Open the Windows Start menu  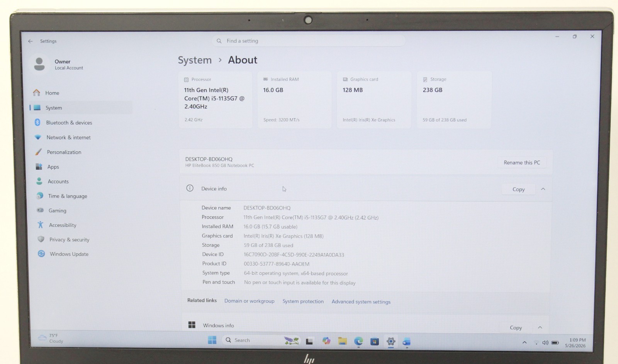point(212,340)
